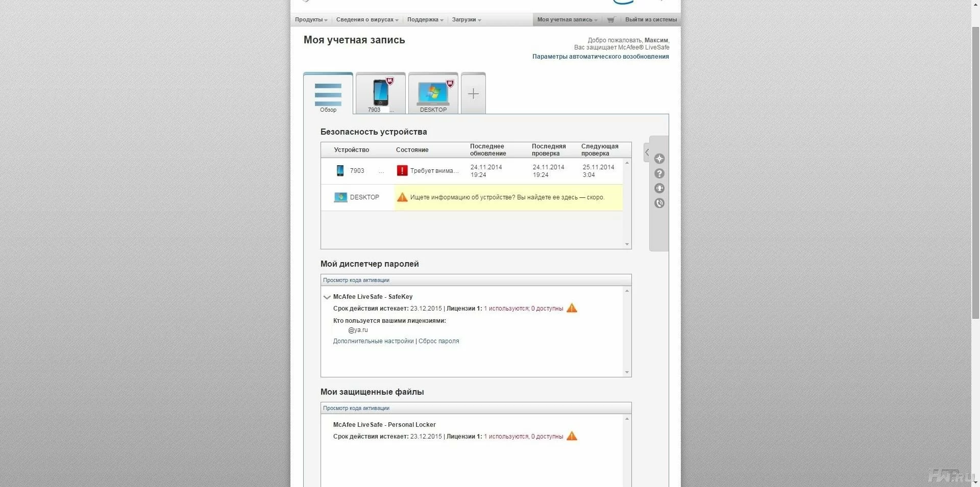980x487 pixels.
Task: Click warning triangle beside SafeKey licenses
Action: (x=572, y=308)
